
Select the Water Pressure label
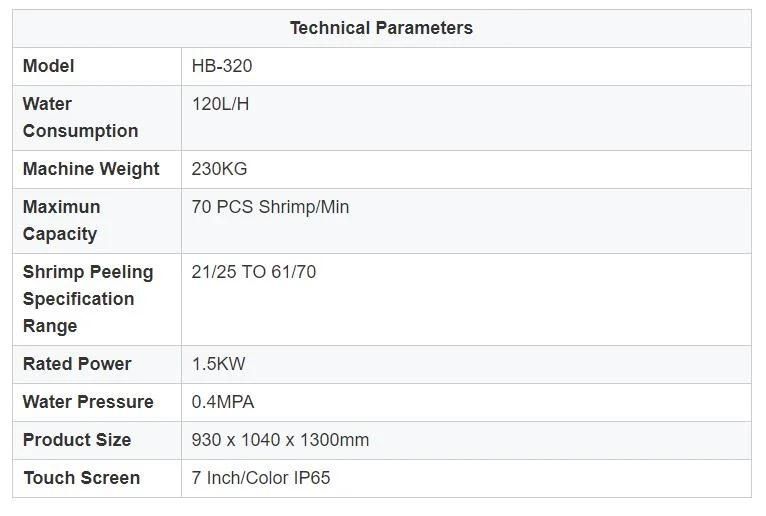pyautogui.click(x=88, y=402)
